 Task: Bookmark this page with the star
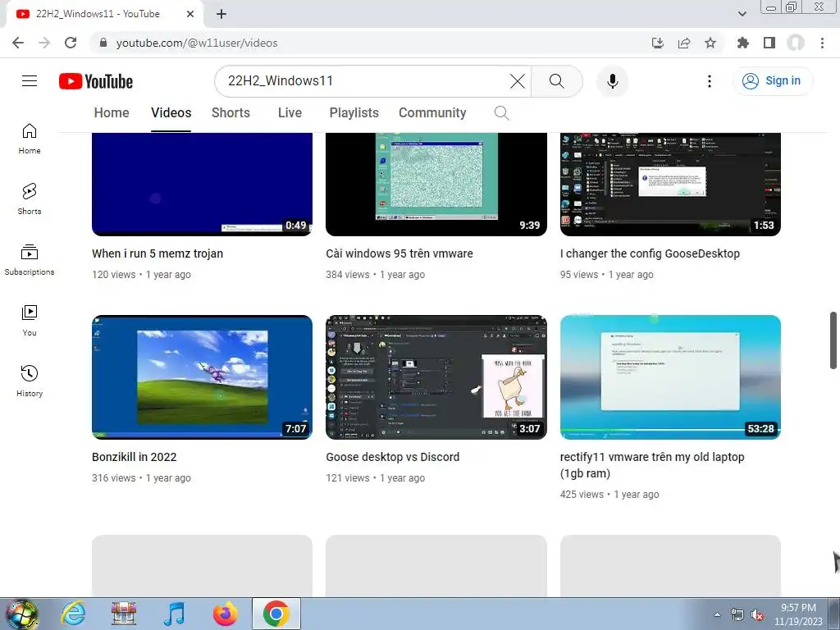click(710, 43)
